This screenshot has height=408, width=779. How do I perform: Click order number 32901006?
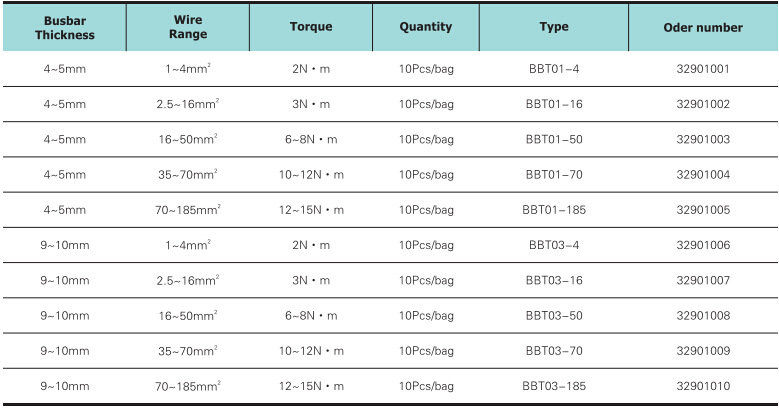coord(703,245)
